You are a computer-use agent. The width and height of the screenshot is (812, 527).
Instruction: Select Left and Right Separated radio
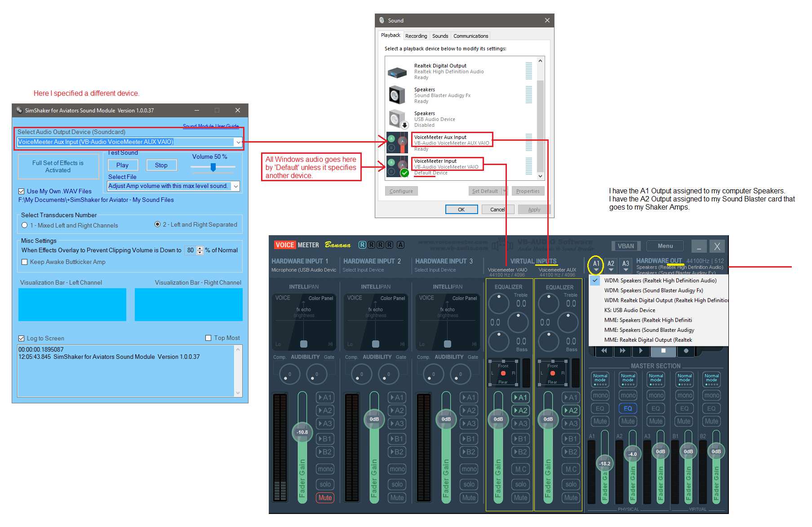click(157, 224)
